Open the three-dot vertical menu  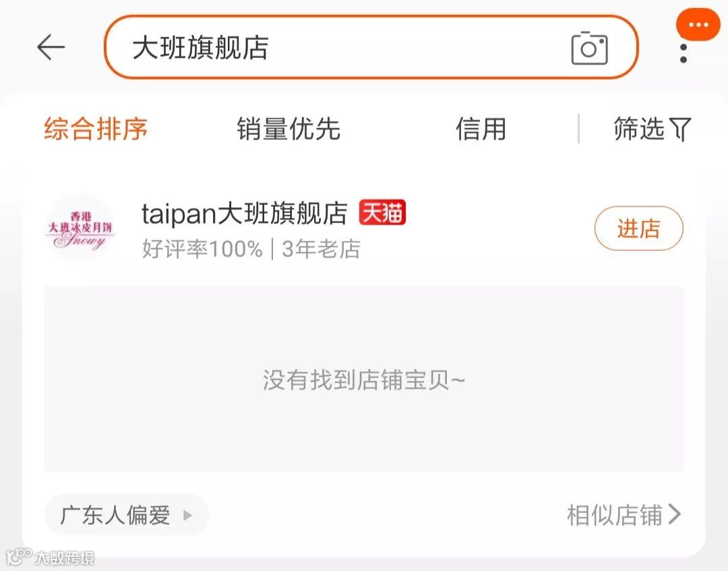tap(683, 53)
